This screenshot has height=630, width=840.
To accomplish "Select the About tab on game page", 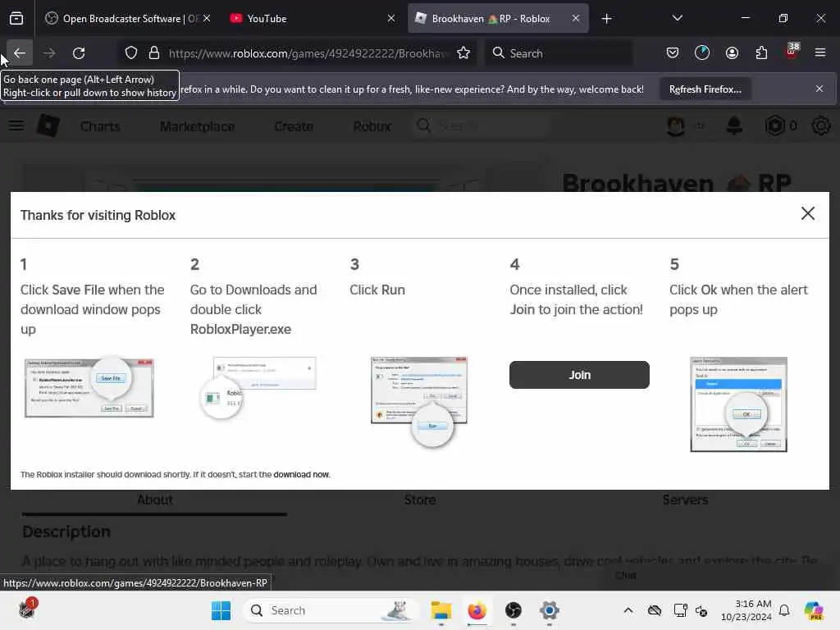I will point(155,500).
